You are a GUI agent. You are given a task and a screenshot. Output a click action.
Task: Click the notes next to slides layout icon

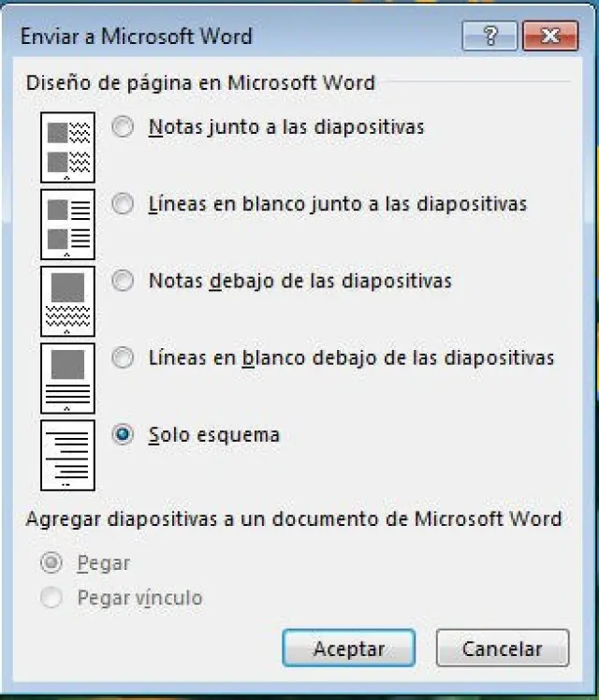coord(67,146)
